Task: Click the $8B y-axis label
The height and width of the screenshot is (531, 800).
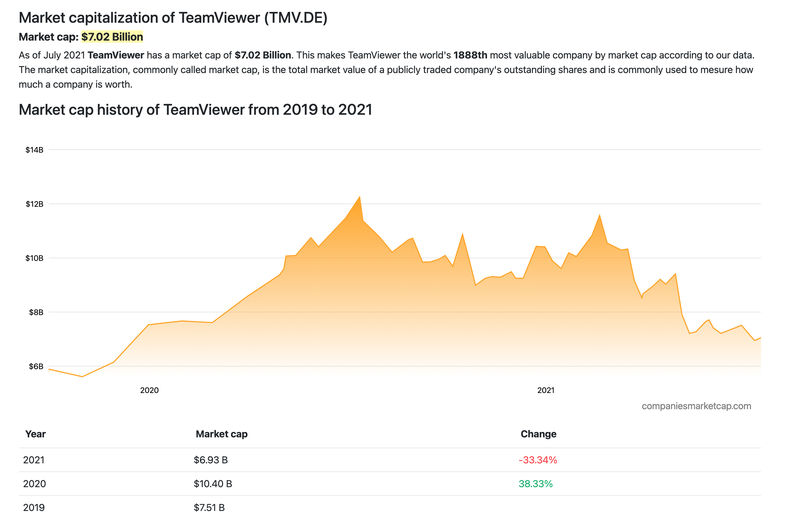Action: click(x=34, y=312)
